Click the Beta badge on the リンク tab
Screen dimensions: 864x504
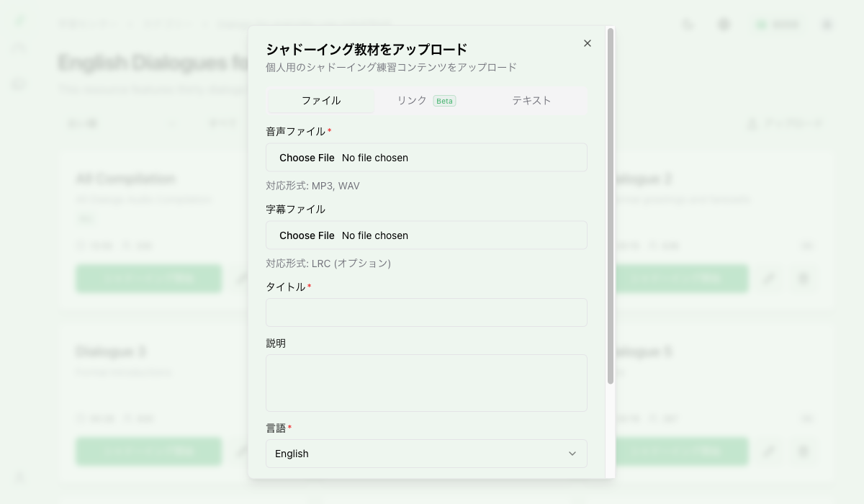[444, 101]
